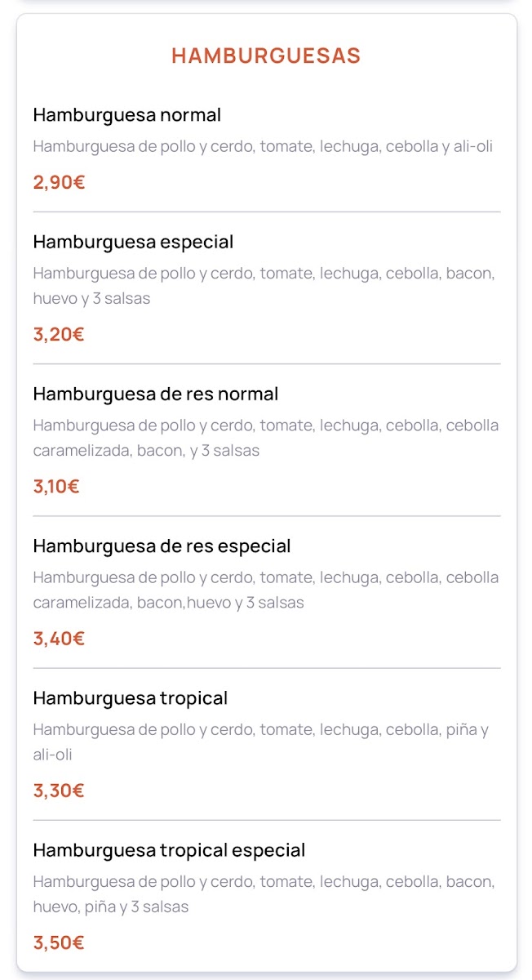Open the Hamburguesa especial item
532x980 pixels.
click(133, 243)
